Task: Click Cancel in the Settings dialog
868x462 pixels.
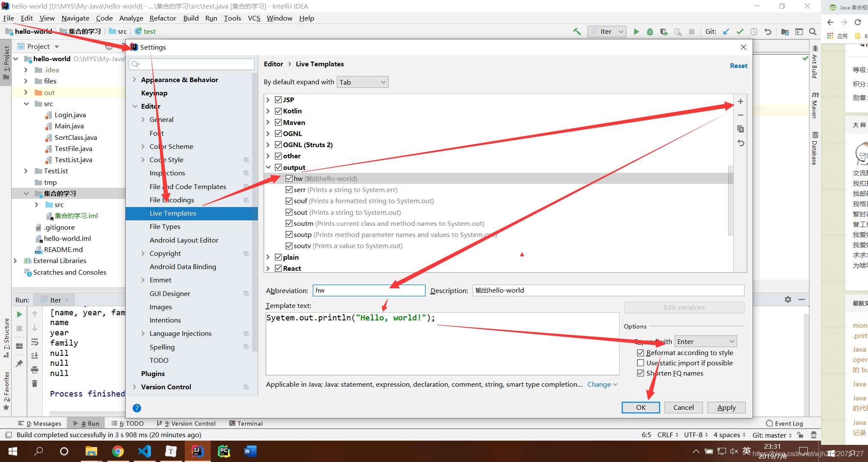Action: click(x=683, y=407)
